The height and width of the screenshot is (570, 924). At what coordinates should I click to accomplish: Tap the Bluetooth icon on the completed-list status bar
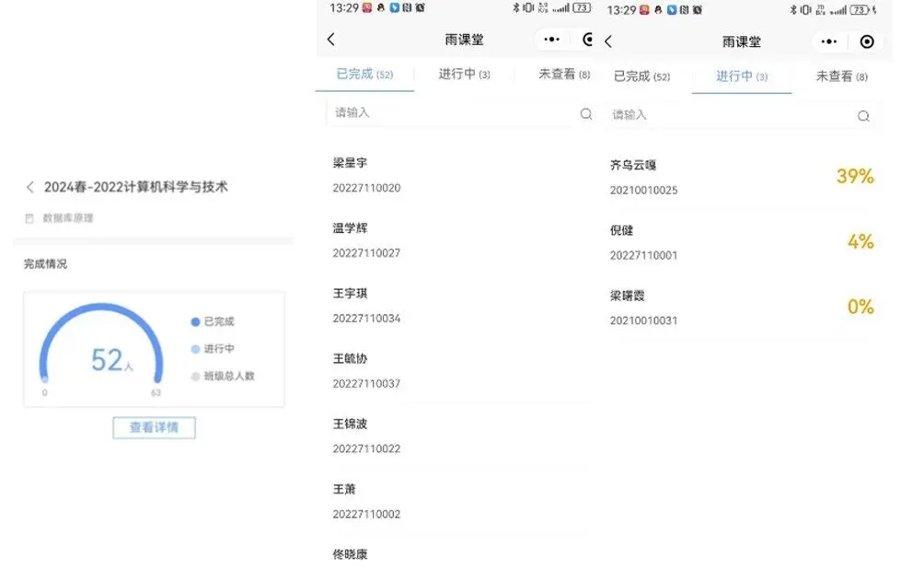515,7
